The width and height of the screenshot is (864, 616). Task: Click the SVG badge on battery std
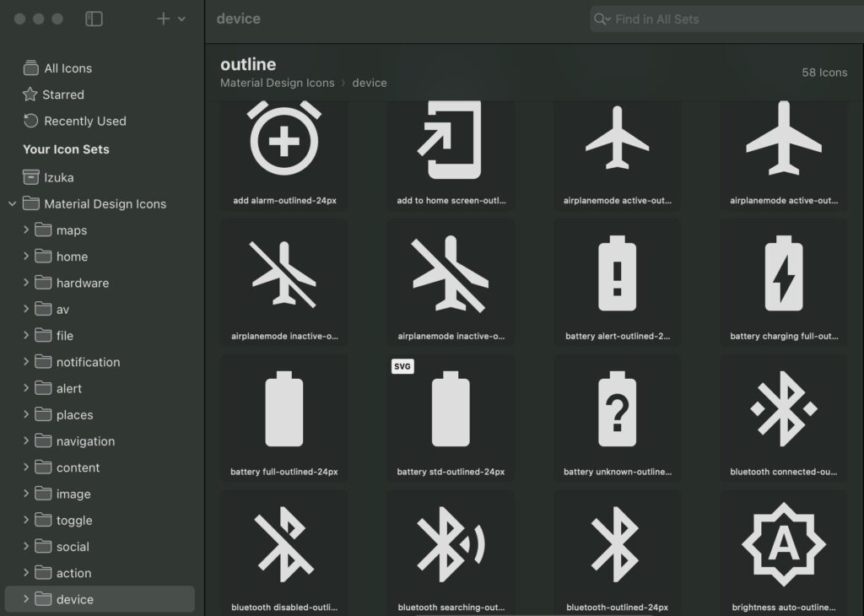[x=402, y=366]
